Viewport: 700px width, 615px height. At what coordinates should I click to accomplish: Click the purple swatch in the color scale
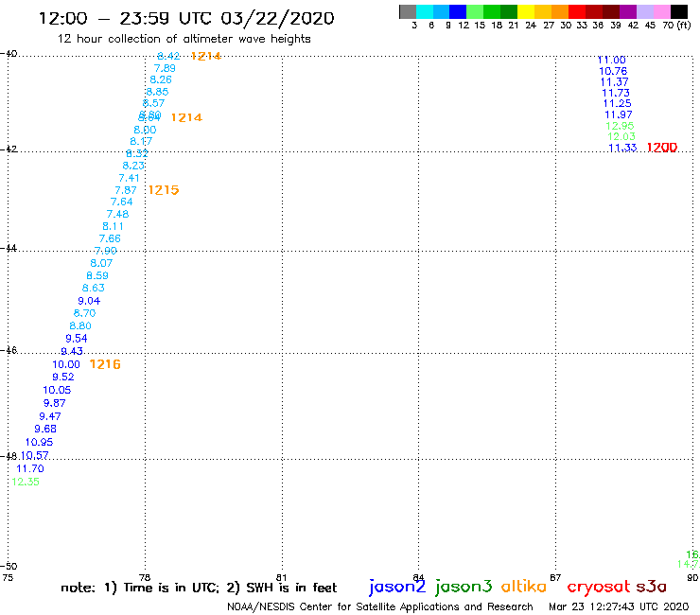(x=628, y=11)
